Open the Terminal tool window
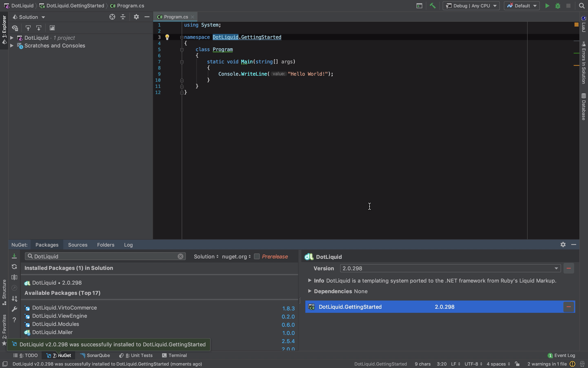 [174, 355]
